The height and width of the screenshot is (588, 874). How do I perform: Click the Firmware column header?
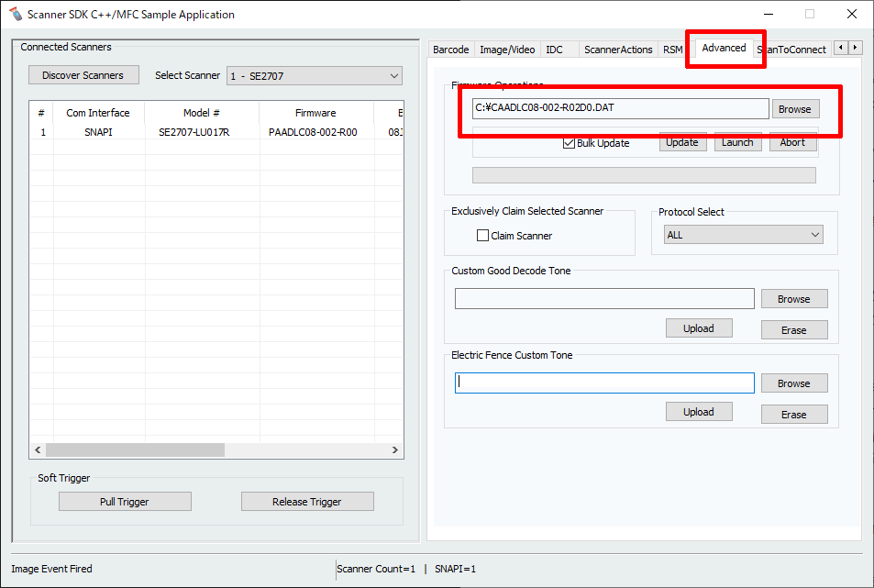click(315, 113)
